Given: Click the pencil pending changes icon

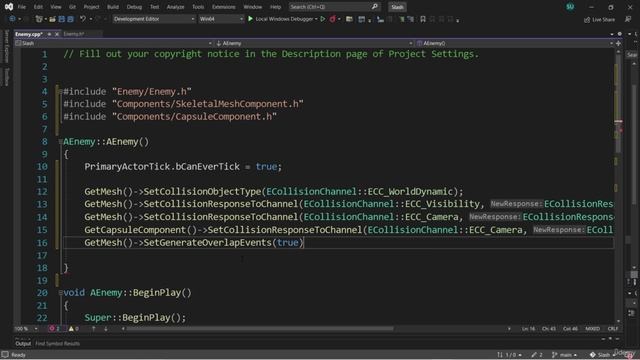Looking at the screenshot, I should [x=537, y=355].
